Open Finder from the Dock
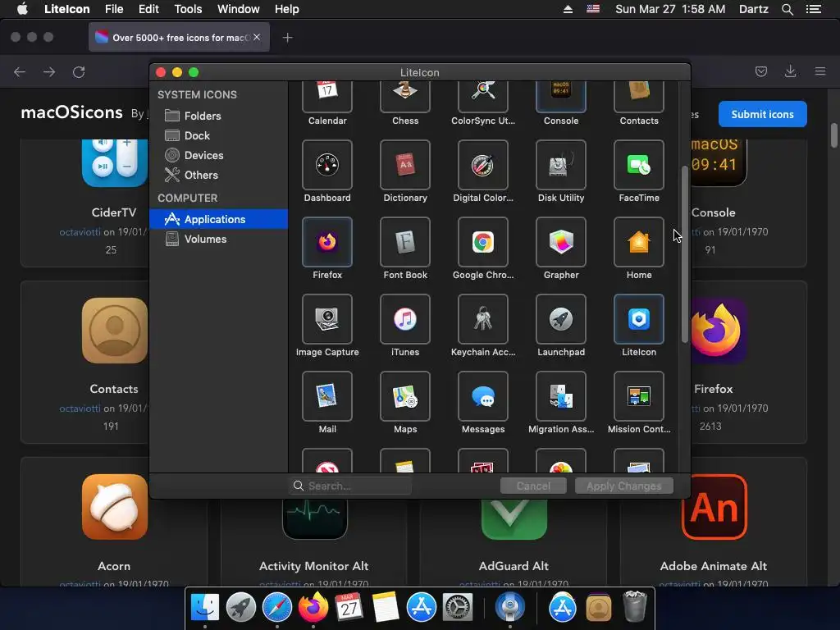The height and width of the screenshot is (630, 840). (204, 608)
